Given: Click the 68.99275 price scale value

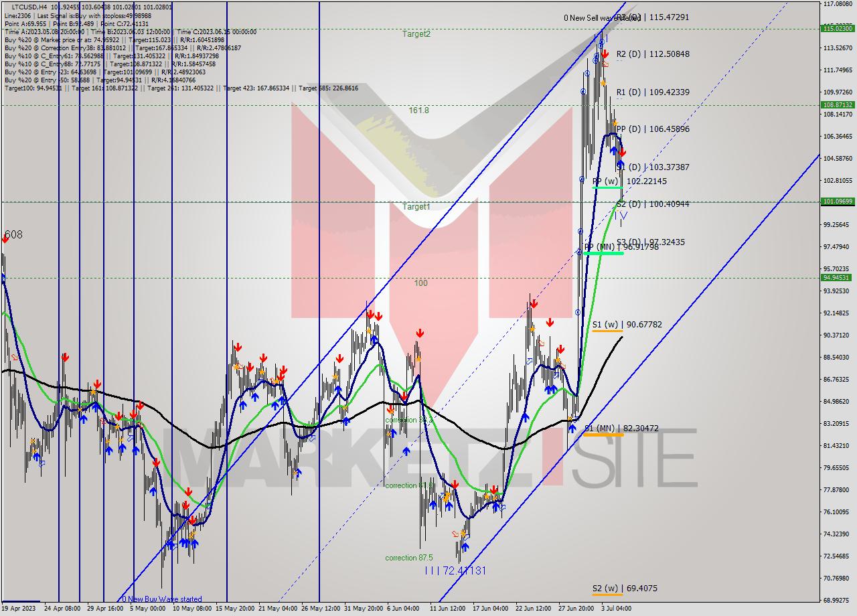Looking at the screenshot, I should [837, 600].
